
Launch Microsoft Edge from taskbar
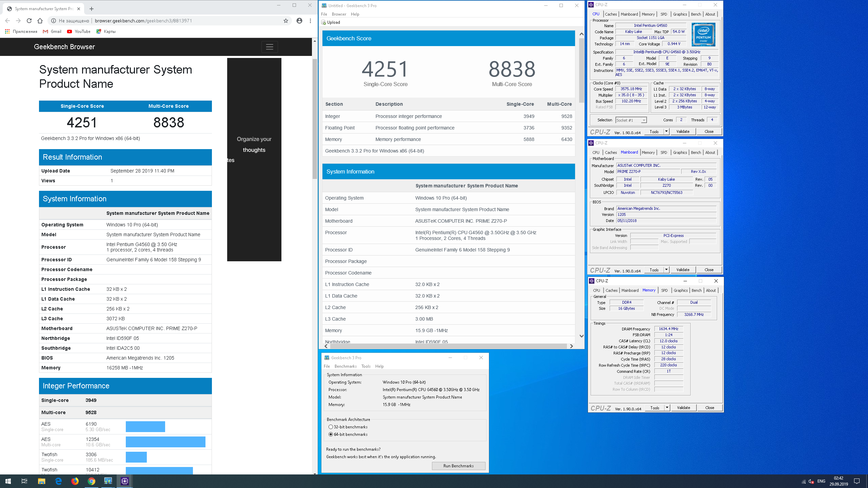tap(58, 481)
